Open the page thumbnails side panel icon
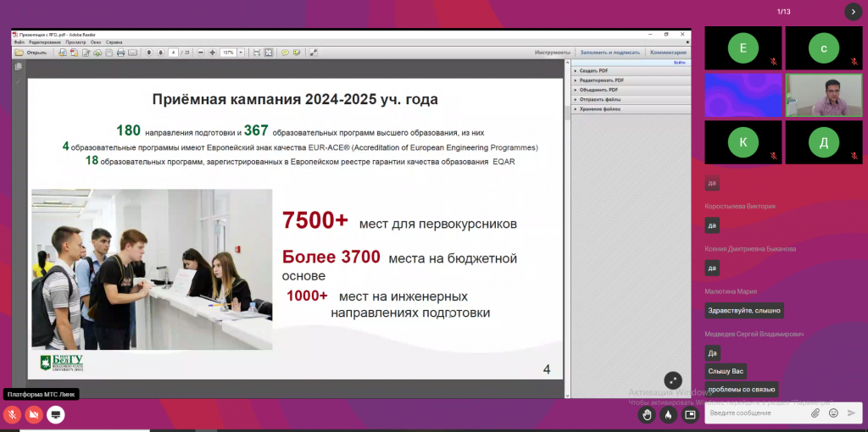The height and width of the screenshot is (432, 868). pos(19,66)
